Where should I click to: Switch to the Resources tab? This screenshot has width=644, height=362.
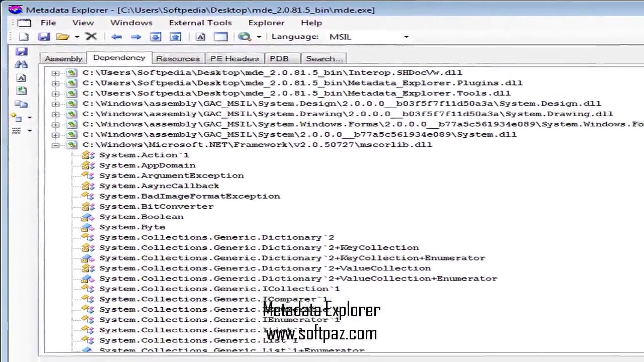pyautogui.click(x=178, y=59)
